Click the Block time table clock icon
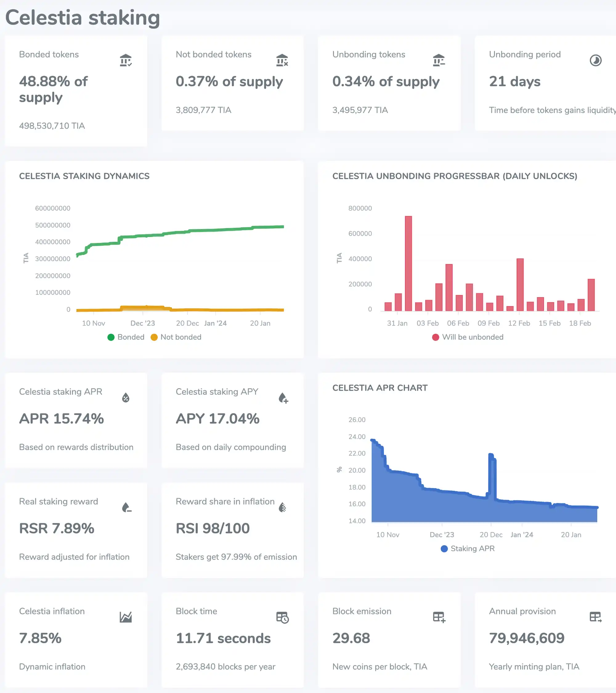The width and height of the screenshot is (616, 693). (282, 617)
